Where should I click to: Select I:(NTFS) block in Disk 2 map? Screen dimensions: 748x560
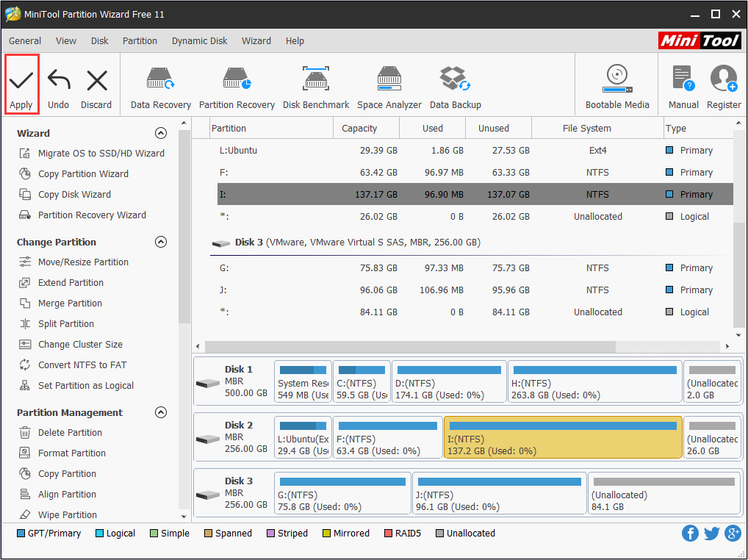(x=563, y=437)
